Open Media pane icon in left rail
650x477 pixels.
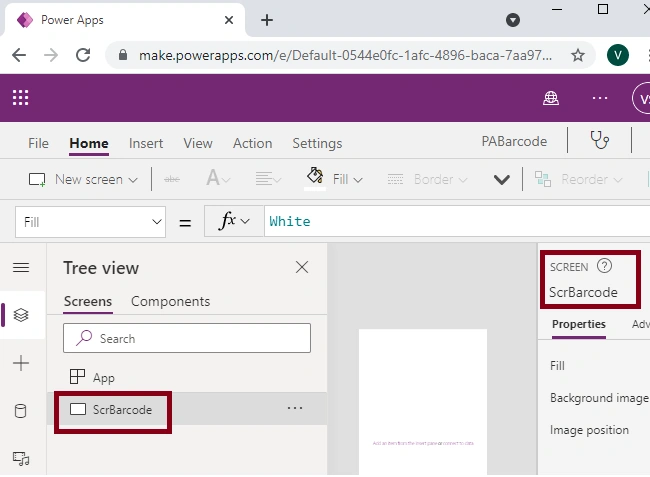point(21,459)
